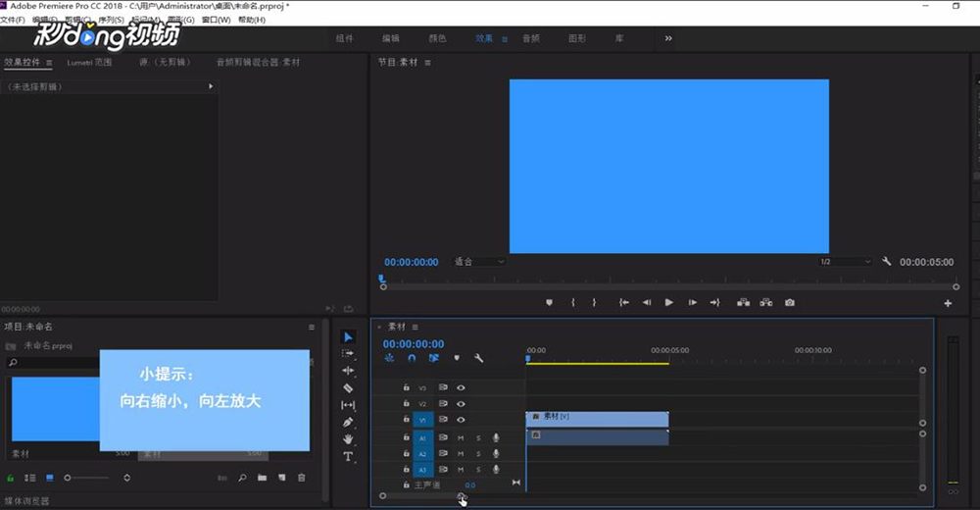
Task: Select the Type tool
Action: 348,457
